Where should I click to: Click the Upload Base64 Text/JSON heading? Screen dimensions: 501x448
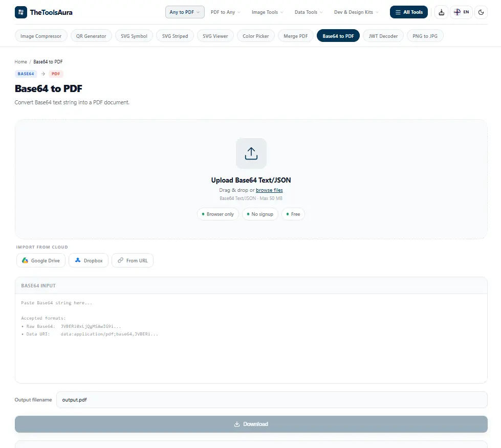tap(251, 180)
